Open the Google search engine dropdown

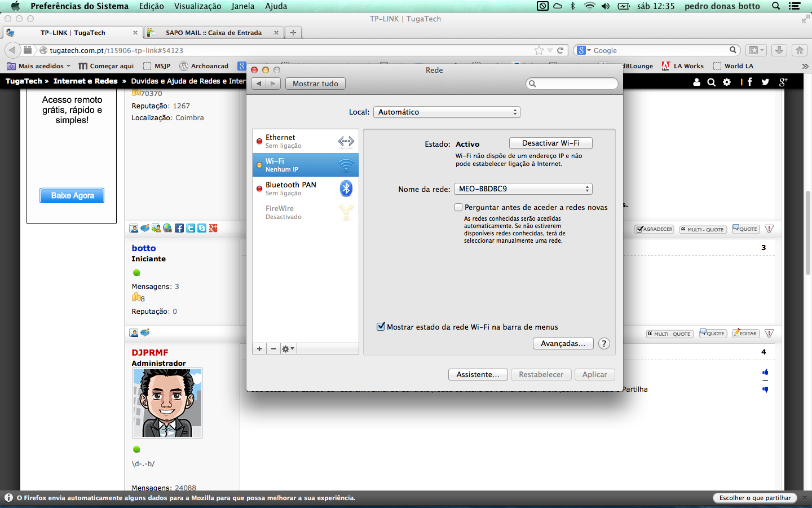pyautogui.click(x=584, y=50)
